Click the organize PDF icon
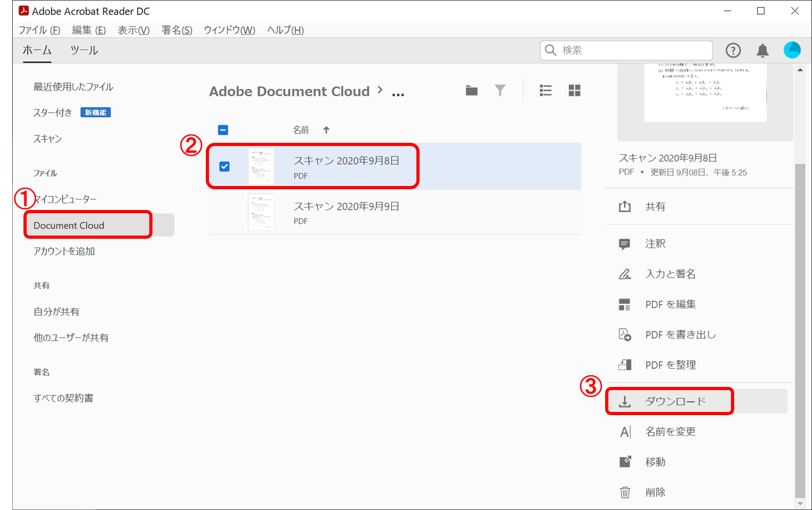Screen dimensions: 812x510 [625, 365]
